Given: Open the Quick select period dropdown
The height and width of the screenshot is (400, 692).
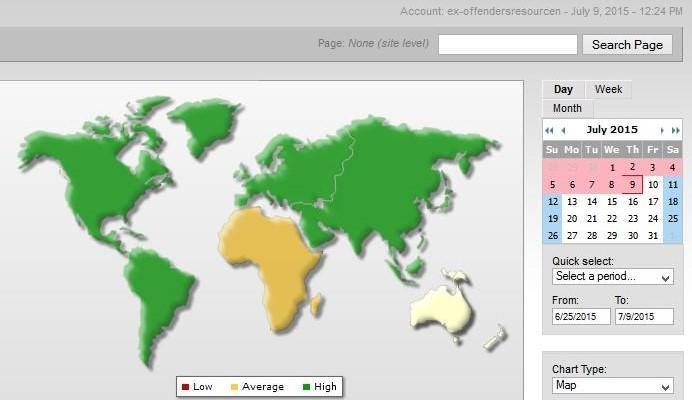Looking at the screenshot, I should [x=613, y=276].
